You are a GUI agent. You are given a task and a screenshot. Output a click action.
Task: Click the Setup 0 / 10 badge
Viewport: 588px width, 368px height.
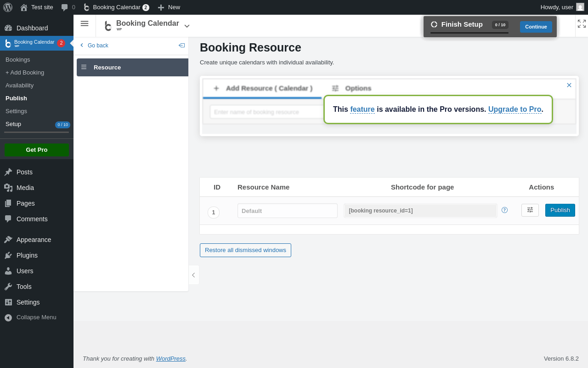[x=62, y=125]
